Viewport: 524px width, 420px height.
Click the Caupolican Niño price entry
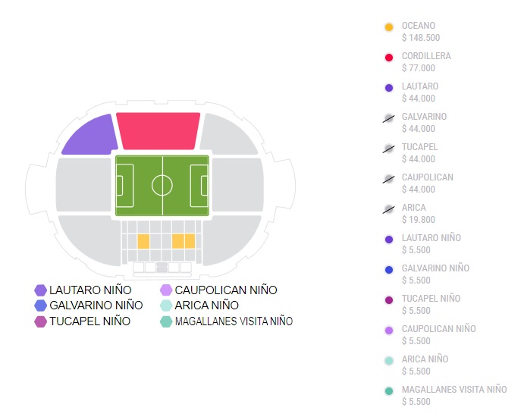click(438, 335)
